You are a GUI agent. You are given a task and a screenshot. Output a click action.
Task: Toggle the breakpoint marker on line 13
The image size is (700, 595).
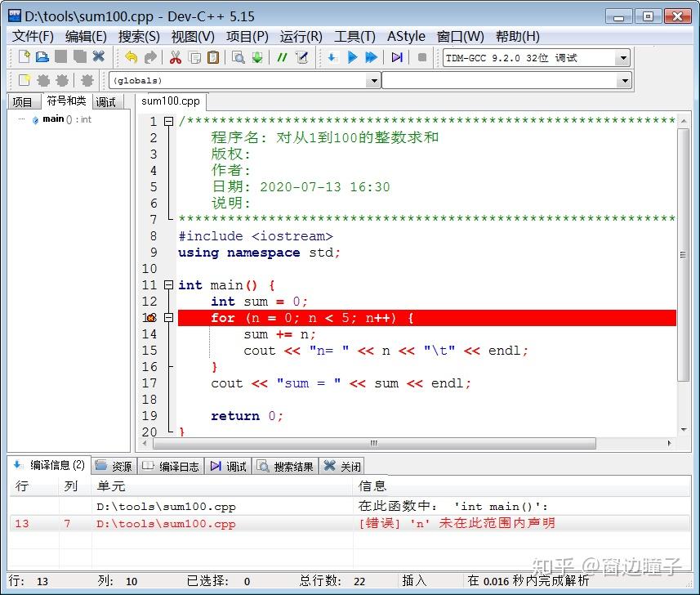tap(151, 318)
